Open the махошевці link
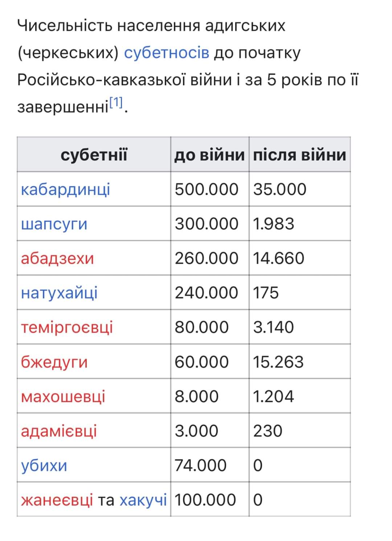Viewport: 392px width, 541px height. coord(63,396)
